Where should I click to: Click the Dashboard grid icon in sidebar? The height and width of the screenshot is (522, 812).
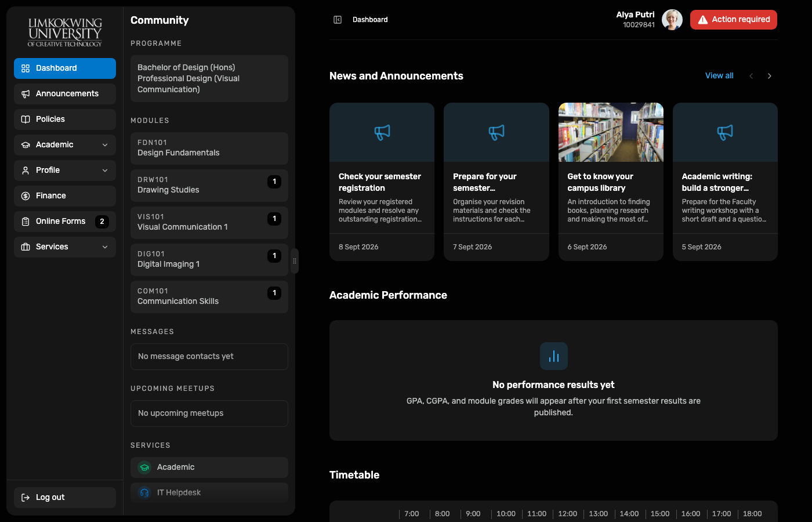(x=26, y=68)
